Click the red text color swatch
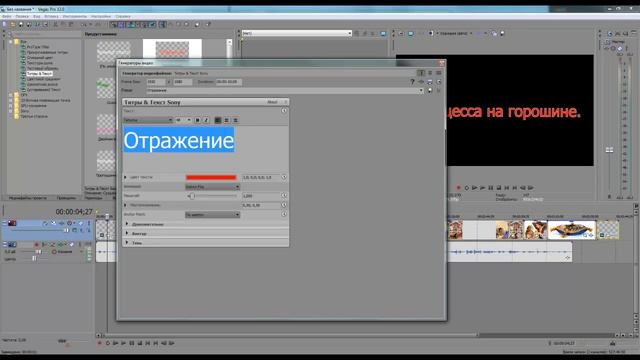 click(211, 178)
